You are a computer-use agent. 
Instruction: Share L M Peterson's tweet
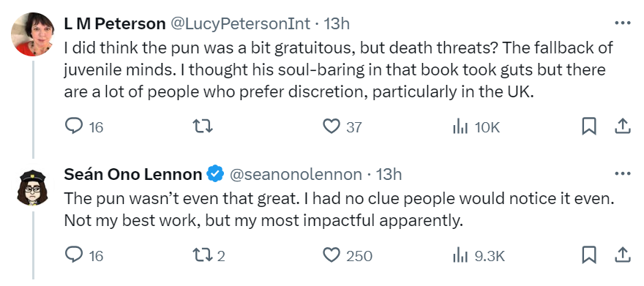pyautogui.click(x=622, y=127)
